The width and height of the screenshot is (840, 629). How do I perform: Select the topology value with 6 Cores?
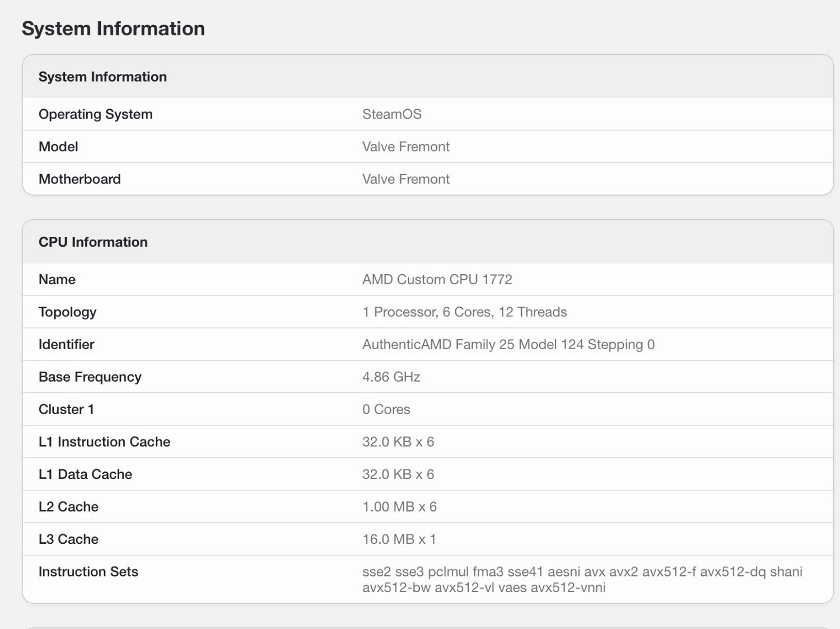[x=465, y=312]
